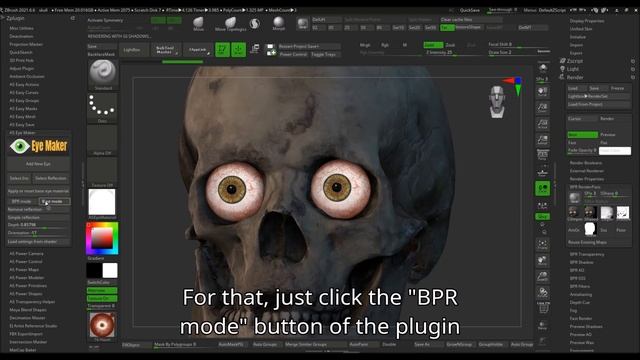Click the Eye Maker logo banner

point(38,146)
